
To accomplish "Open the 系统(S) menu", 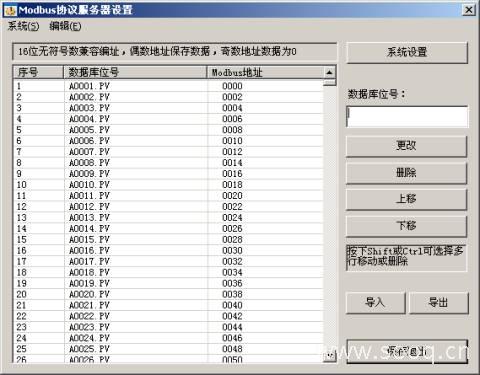I will [23, 26].
